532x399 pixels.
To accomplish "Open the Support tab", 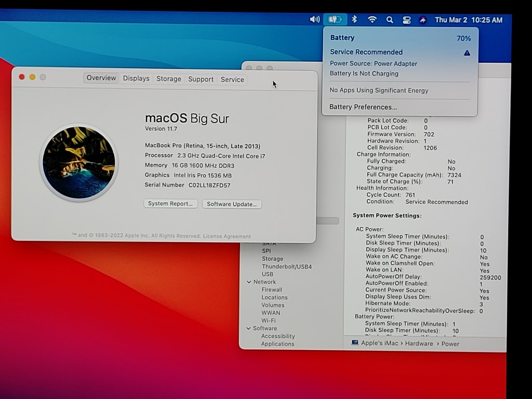I will [201, 79].
